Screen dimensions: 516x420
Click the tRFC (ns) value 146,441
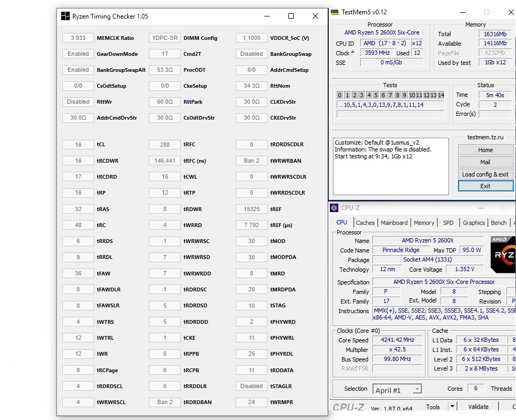coord(165,161)
